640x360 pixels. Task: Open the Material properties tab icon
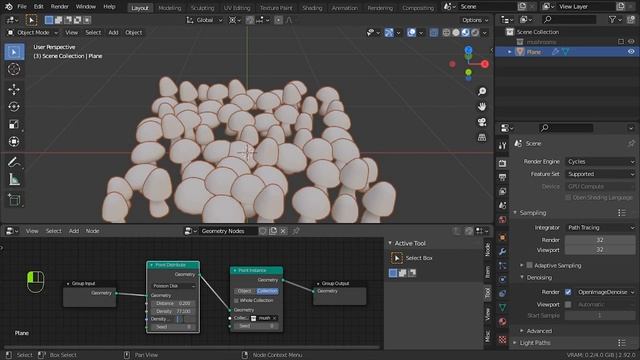tap(502, 322)
